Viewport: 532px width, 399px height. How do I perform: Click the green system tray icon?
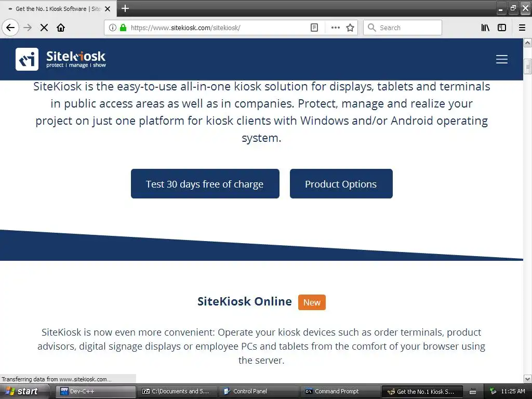[x=494, y=391]
